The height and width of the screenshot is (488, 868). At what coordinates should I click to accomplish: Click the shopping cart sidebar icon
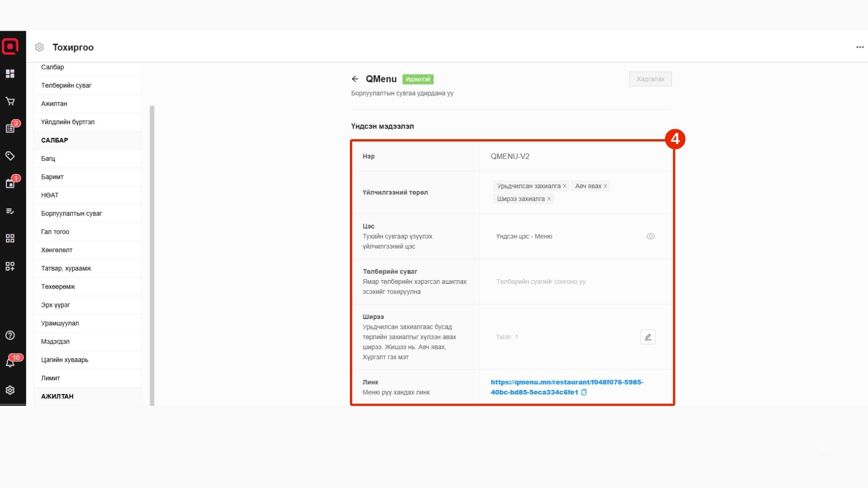10,101
